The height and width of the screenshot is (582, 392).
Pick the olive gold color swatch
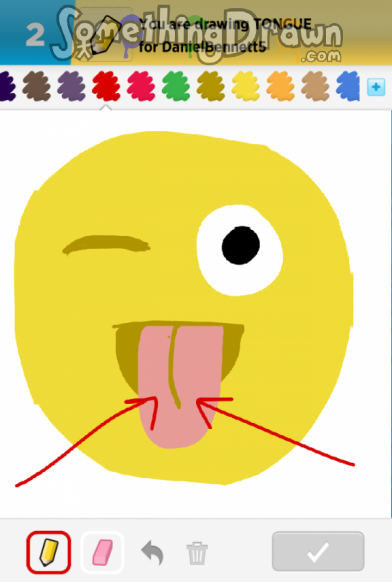pos(211,86)
